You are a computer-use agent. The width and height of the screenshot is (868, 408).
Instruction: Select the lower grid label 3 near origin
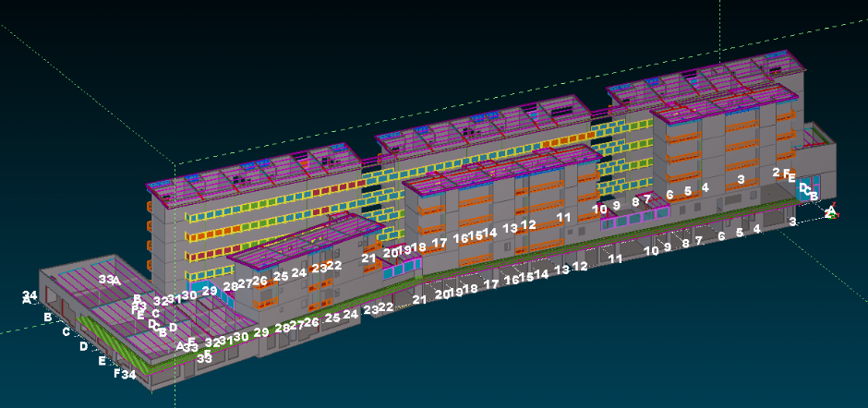click(792, 222)
